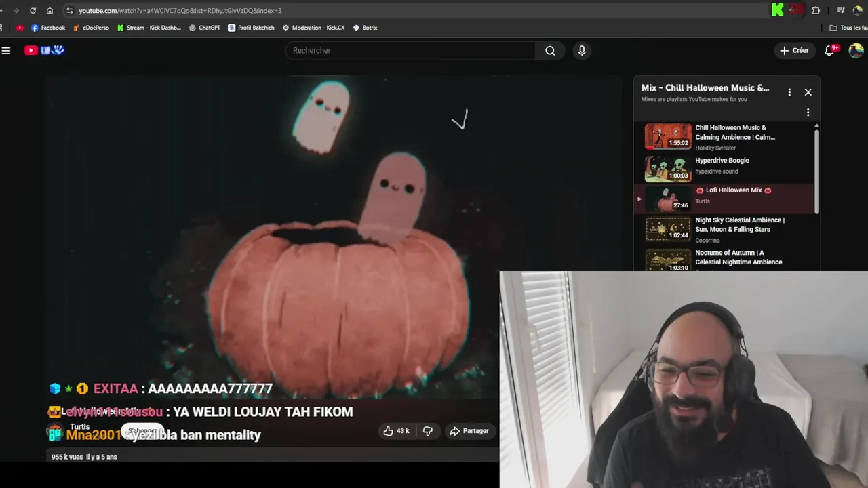The image size is (868, 488).
Task: Go to the browser home page icon
Action: [x=50, y=11]
